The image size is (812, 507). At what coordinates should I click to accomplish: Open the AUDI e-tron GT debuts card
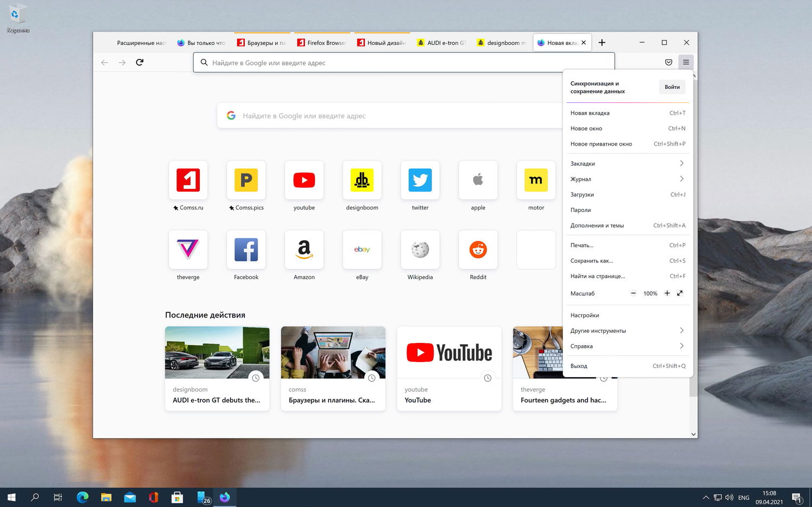tap(217, 368)
